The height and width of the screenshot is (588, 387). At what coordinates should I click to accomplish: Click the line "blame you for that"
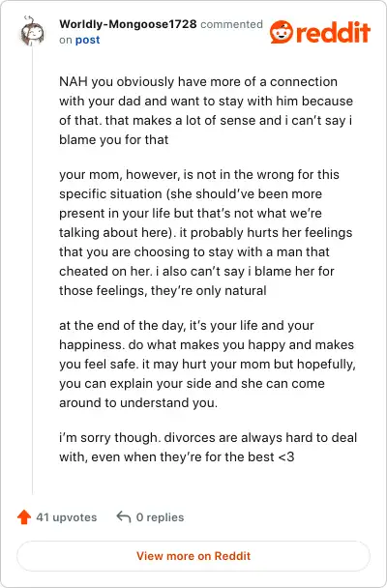pos(113,140)
